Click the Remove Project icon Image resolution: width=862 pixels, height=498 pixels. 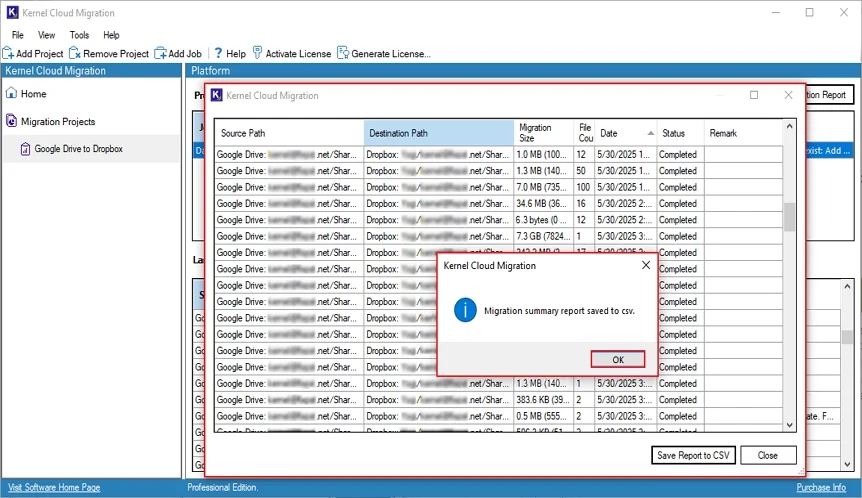[x=75, y=53]
